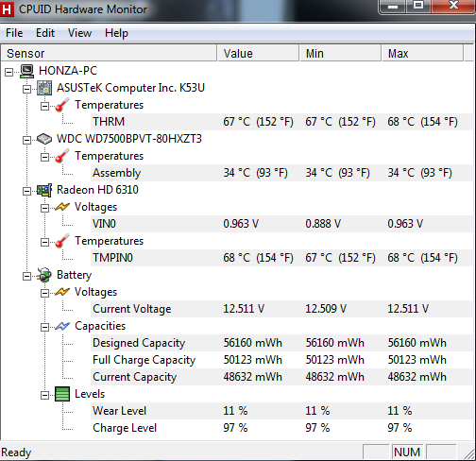Image resolution: width=476 pixels, height=461 pixels.
Task: Click the HONZA-PC computer icon
Action: click(27, 71)
